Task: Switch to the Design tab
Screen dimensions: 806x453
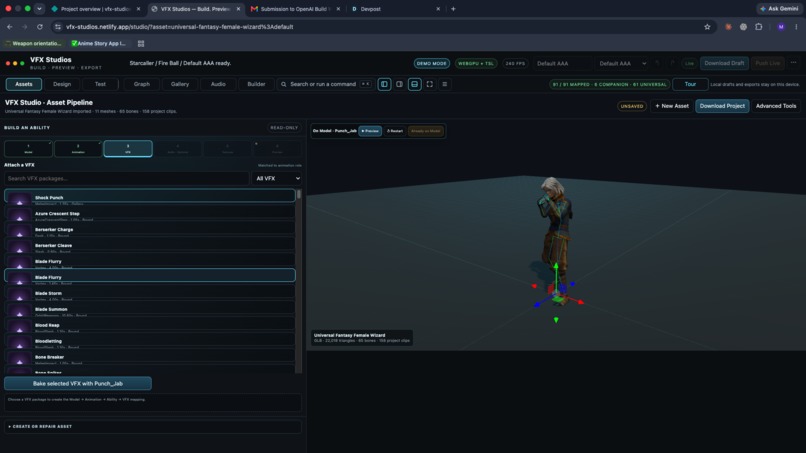Action: tap(62, 84)
